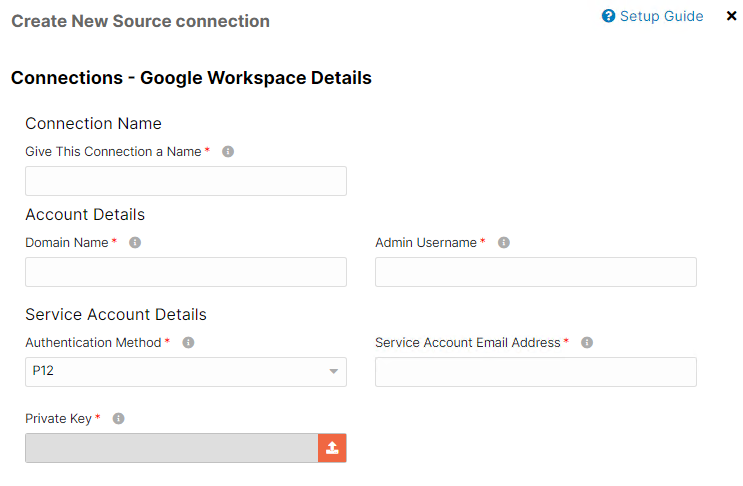
Task: Click the Service Account Email Address field
Action: (x=536, y=372)
